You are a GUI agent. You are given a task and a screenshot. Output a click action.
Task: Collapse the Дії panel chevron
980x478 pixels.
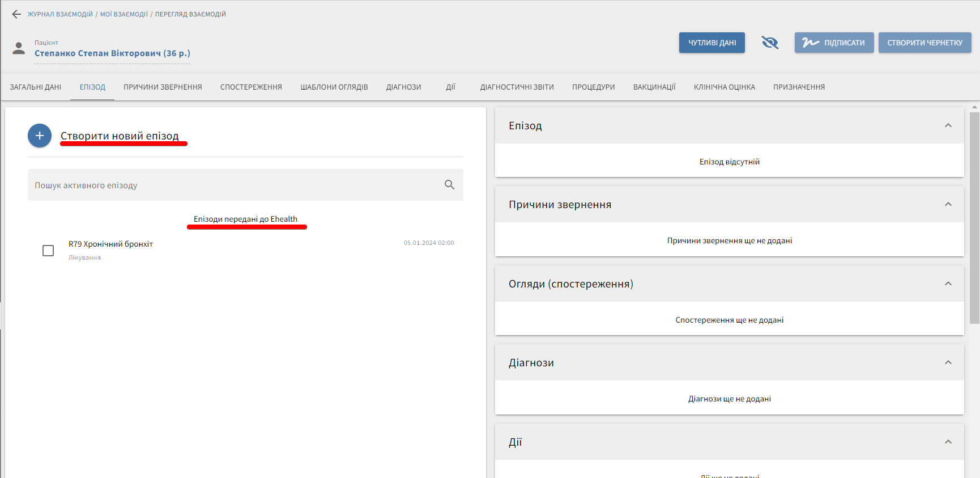pyautogui.click(x=948, y=442)
